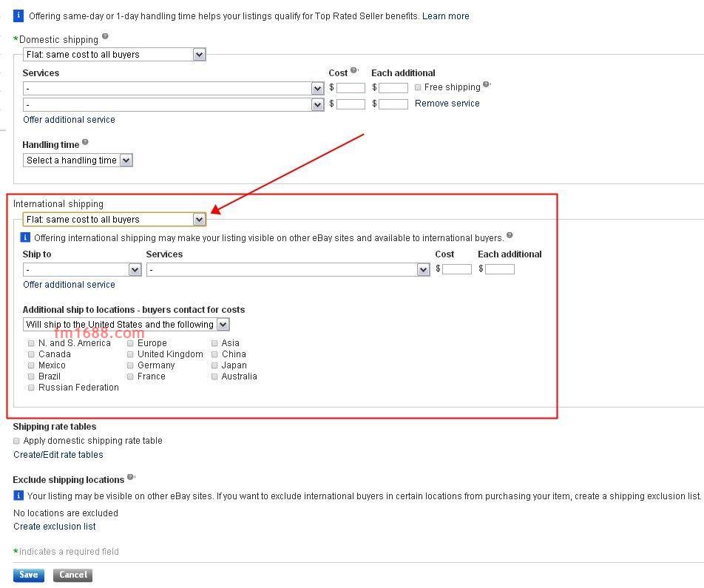Click the blue info icon beside handling time tip
This screenshot has width=704, height=588.
point(18,16)
